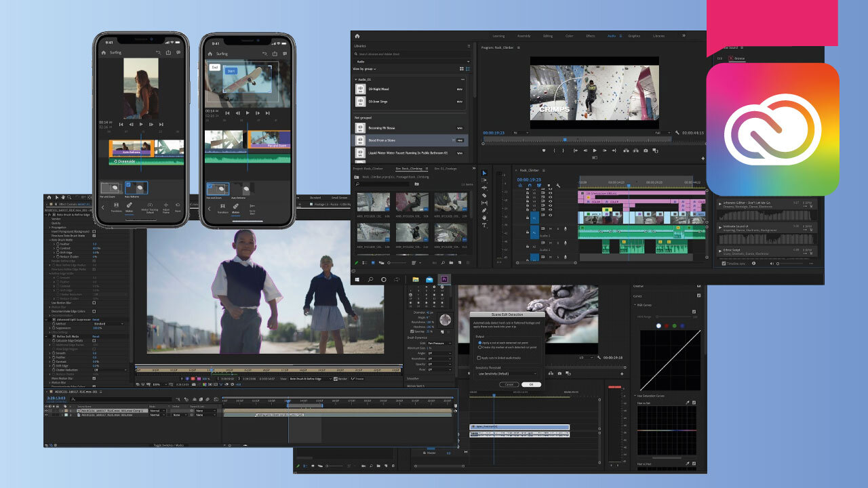Tap comment icon on right phone
The height and width of the screenshot is (488, 868).
(x=285, y=52)
